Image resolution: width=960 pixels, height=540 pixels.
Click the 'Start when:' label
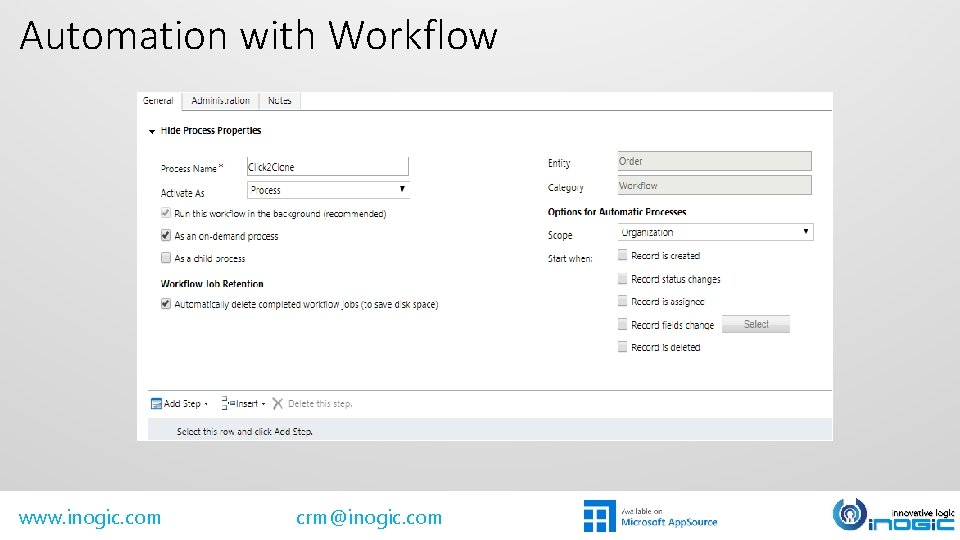coord(570,258)
